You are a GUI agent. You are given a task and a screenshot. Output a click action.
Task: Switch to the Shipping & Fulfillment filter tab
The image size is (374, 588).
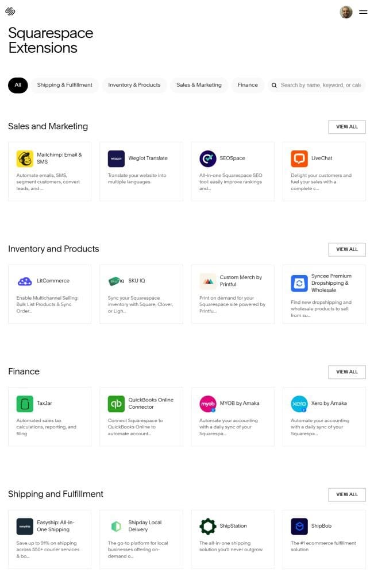point(65,85)
